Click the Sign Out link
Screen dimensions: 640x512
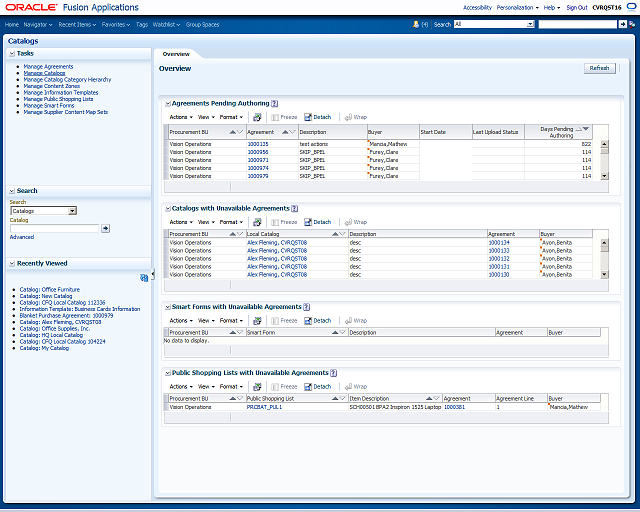tap(577, 8)
